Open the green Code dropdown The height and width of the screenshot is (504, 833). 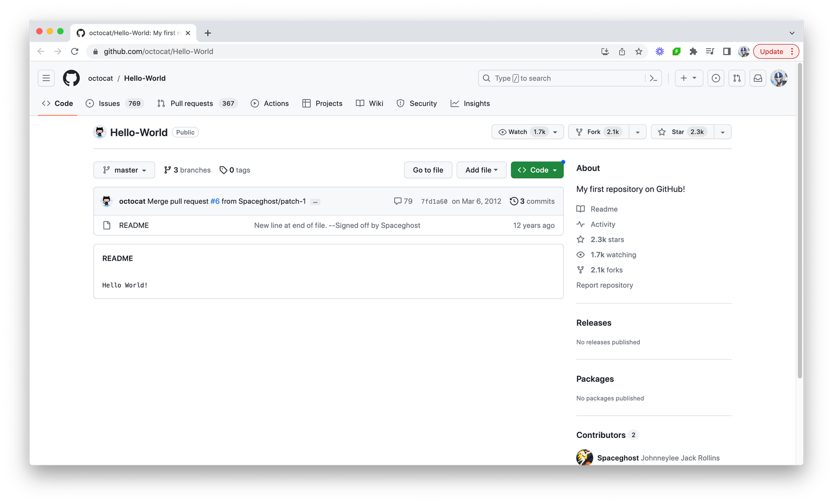[537, 170]
